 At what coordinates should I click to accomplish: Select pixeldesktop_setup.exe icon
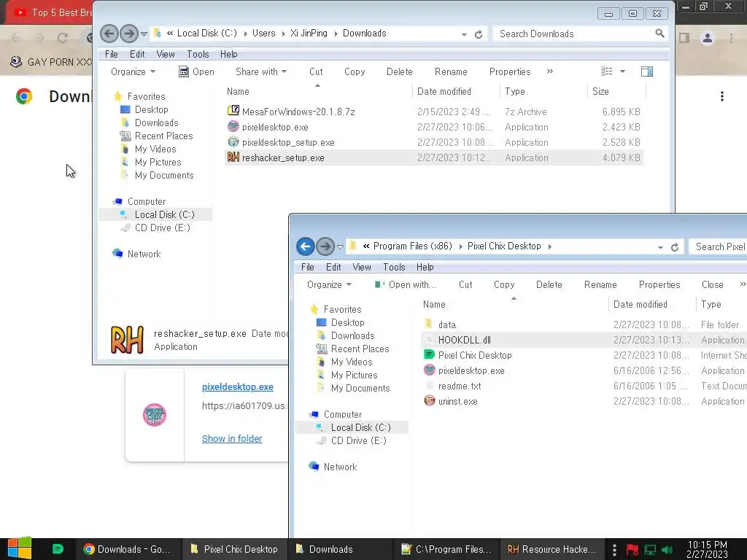click(233, 142)
